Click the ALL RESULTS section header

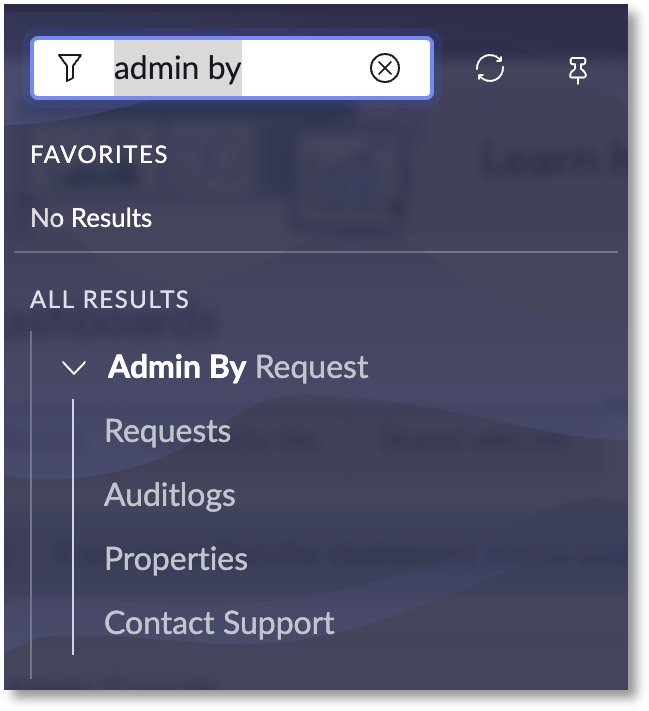coord(110,299)
